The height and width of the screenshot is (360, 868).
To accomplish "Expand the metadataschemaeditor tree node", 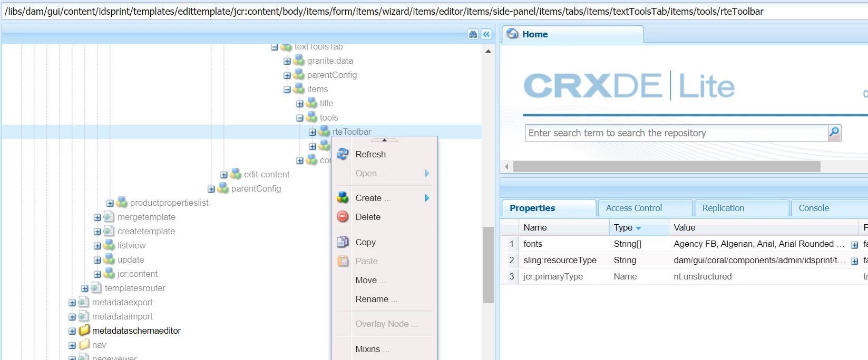I will coord(72,331).
